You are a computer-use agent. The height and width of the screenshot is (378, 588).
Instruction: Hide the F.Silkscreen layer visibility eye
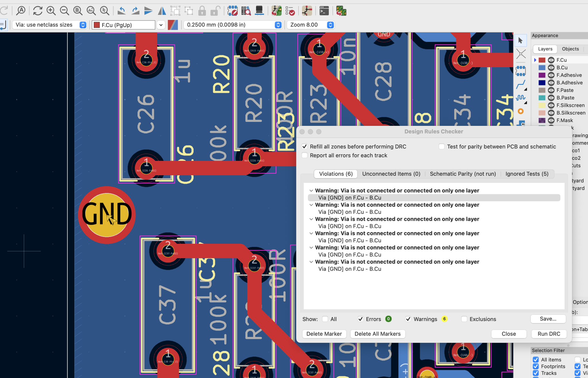pos(551,105)
